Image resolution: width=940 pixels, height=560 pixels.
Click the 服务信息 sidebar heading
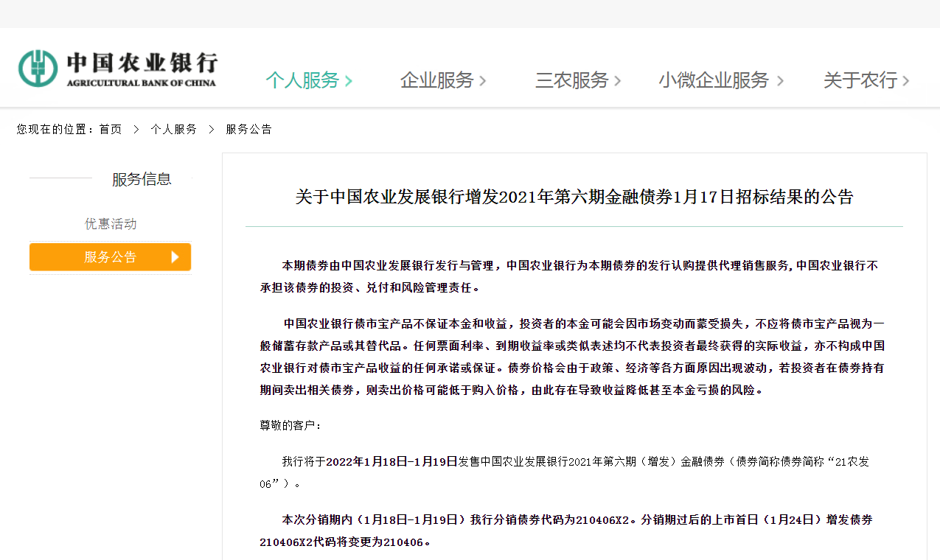point(142,179)
